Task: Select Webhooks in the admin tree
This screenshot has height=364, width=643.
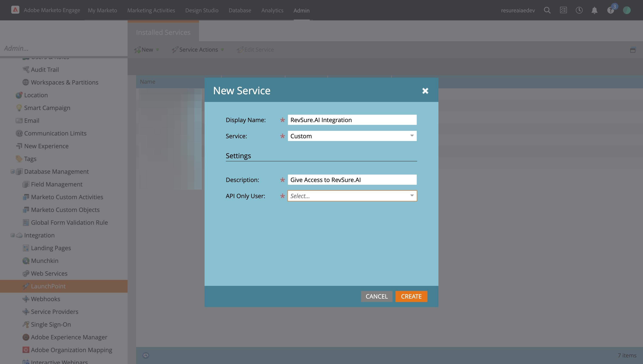Action: coord(45,299)
